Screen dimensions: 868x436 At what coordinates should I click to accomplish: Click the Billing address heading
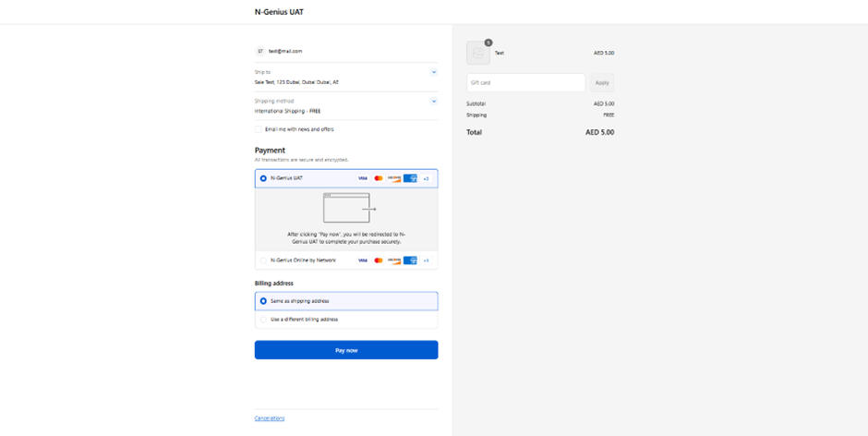click(274, 283)
